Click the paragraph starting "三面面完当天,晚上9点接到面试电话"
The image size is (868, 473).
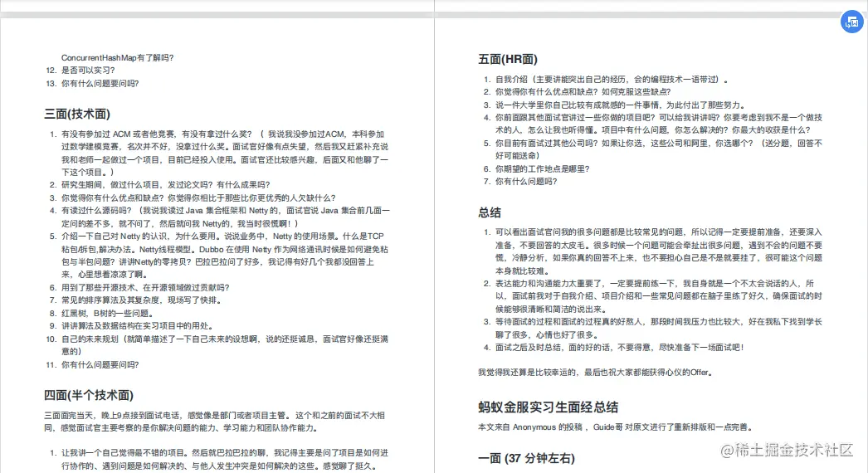tap(215, 422)
